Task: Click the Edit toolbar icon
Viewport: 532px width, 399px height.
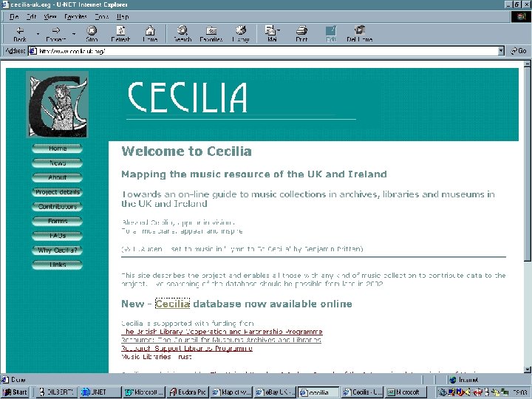Action: point(331,33)
